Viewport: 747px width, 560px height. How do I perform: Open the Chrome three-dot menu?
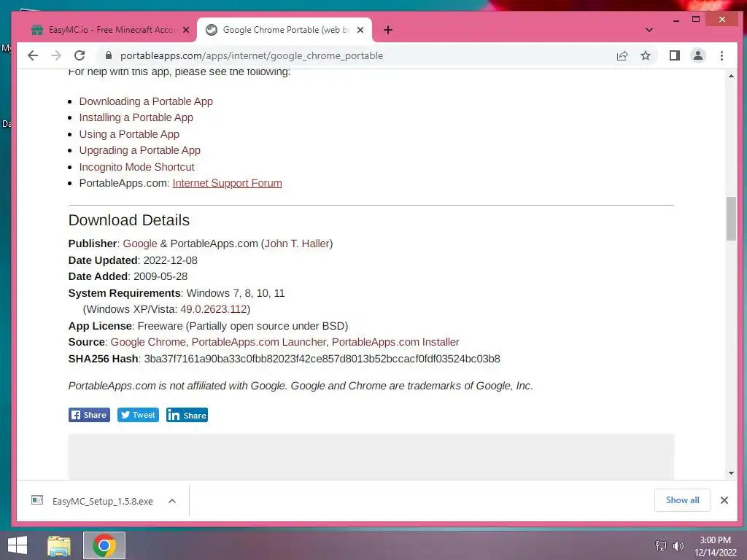point(721,55)
